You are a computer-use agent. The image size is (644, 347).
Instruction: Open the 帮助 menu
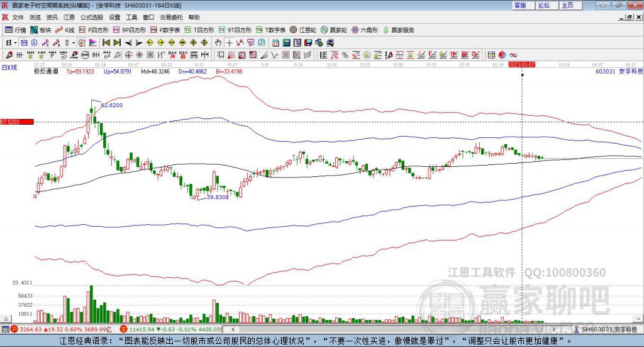tap(194, 17)
